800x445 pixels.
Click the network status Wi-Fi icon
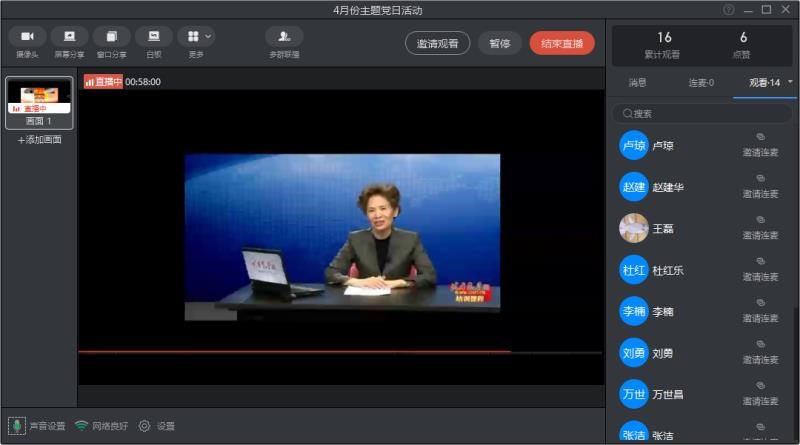81,426
